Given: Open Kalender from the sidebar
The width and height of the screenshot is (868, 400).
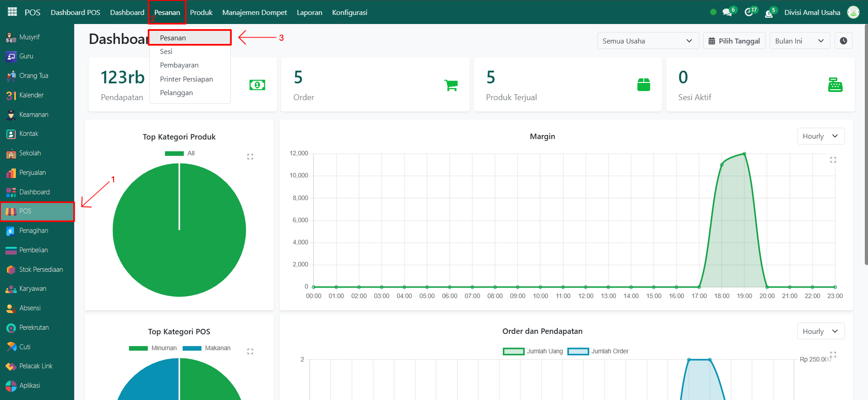Looking at the screenshot, I should pyautogui.click(x=31, y=95).
